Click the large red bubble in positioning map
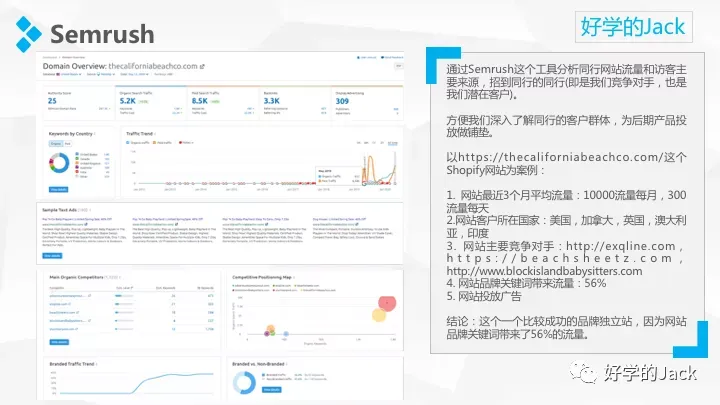This screenshot has height=405, width=720. 387,303
